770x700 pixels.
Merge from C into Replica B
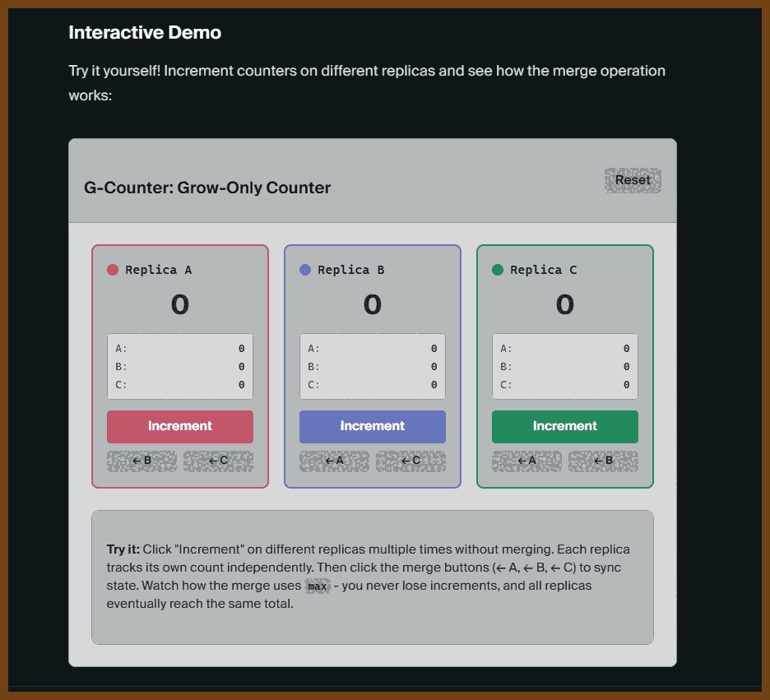pyautogui.click(x=411, y=461)
